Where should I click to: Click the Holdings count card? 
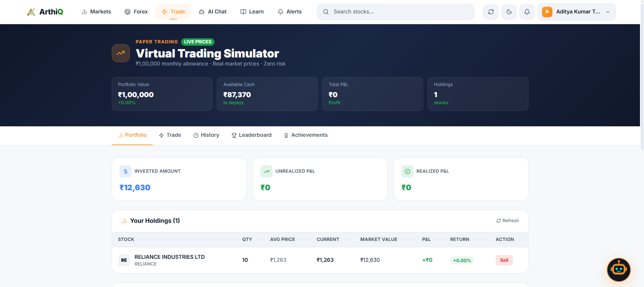click(x=478, y=94)
